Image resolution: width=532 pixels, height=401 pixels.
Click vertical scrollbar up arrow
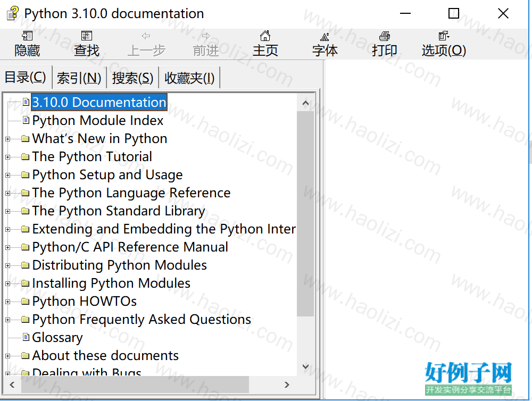tap(305, 103)
